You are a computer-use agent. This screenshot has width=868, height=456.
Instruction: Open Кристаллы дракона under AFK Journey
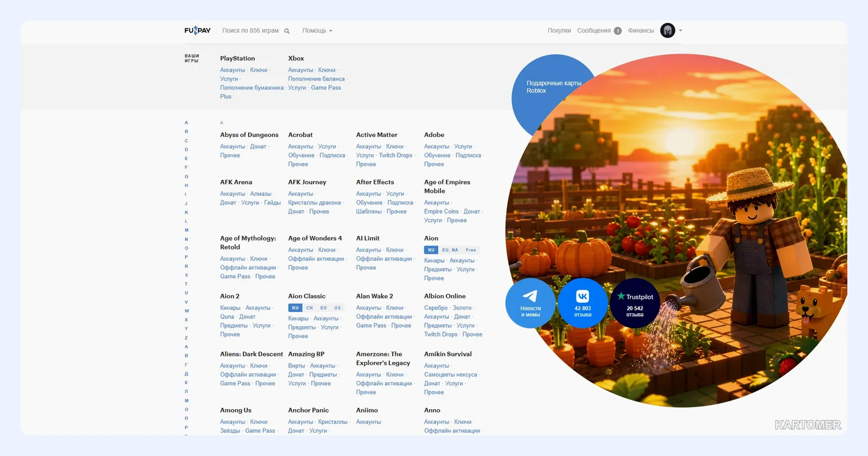314,203
